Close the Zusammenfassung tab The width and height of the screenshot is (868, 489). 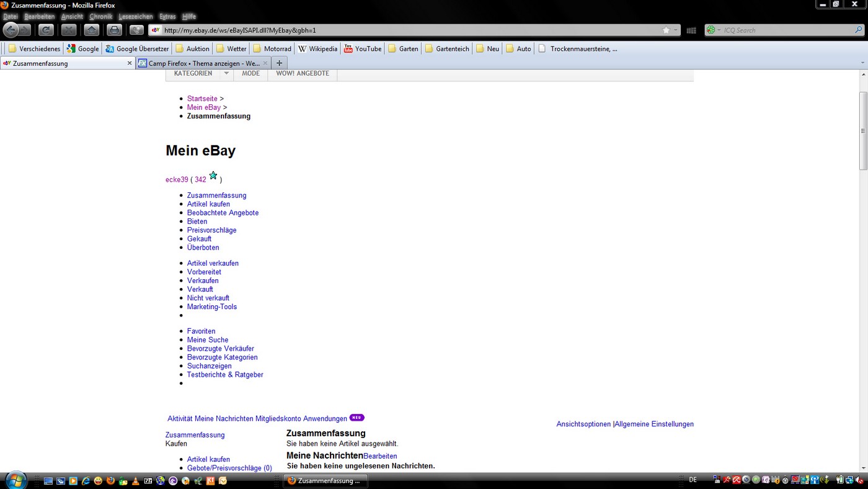(130, 63)
